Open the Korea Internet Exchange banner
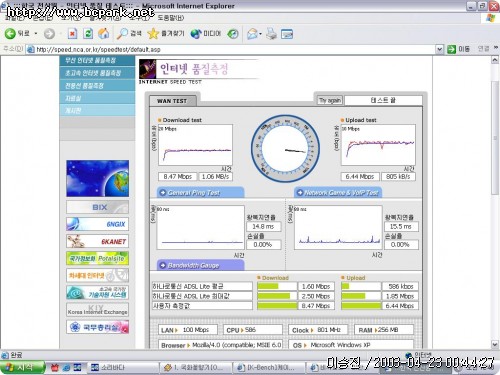The height and width of the screenshot is (375, 500). point(97,310)
